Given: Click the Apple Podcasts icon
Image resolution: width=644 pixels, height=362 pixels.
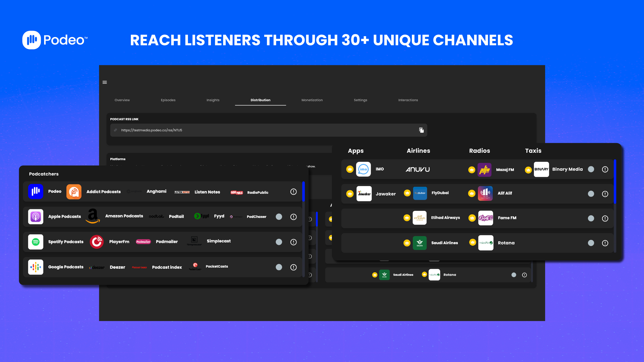Looking at the screenshot, I should pyautogui.click(x=36, y=217).
